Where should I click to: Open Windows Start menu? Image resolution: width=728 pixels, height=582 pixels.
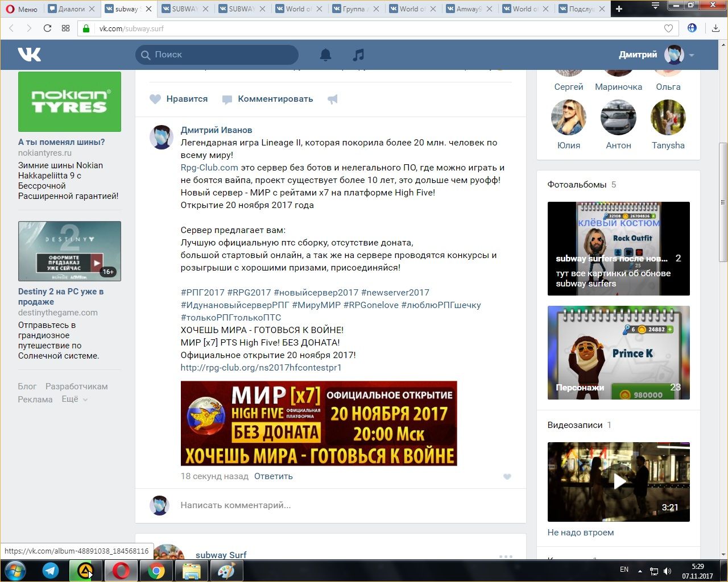click(x=15, y=570)
